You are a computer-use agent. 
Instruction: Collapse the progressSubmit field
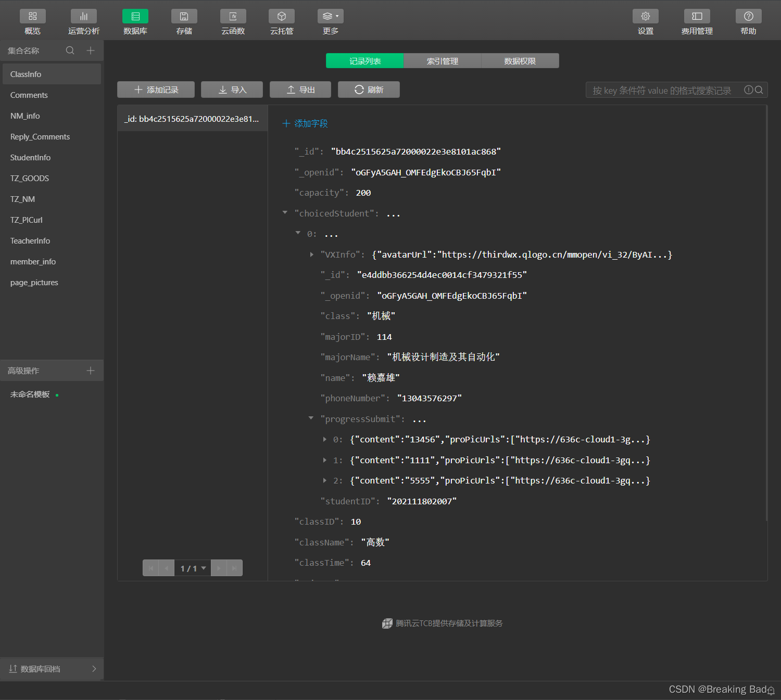tap(311, 418)
